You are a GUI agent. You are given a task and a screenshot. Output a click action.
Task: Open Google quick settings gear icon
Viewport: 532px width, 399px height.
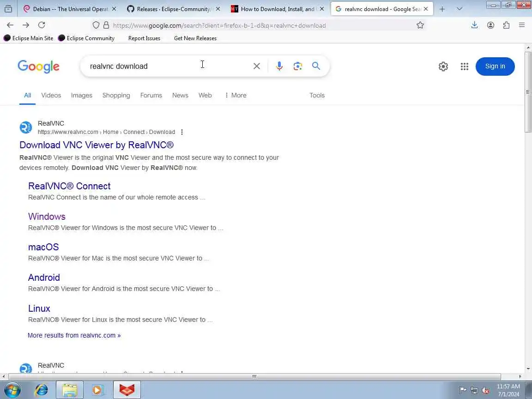(443, 66)
